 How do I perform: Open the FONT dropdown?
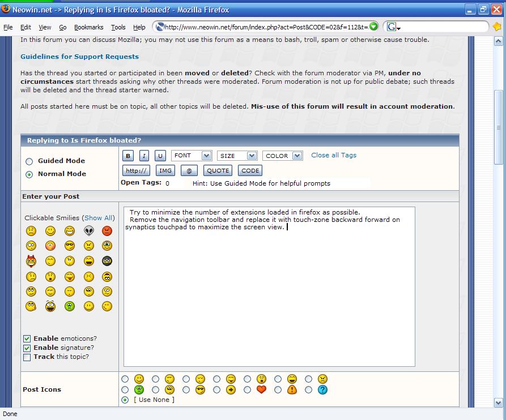click(x=192, y=156)
